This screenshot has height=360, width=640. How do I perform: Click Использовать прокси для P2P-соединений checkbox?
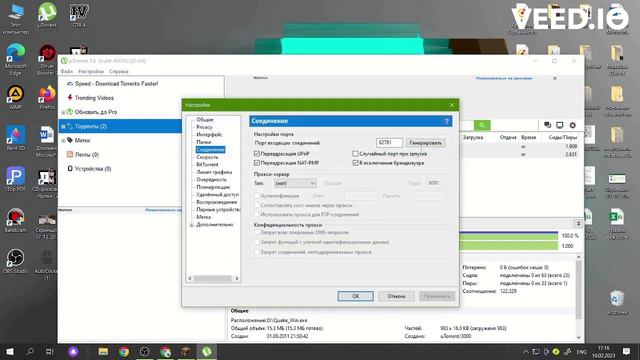257,214
